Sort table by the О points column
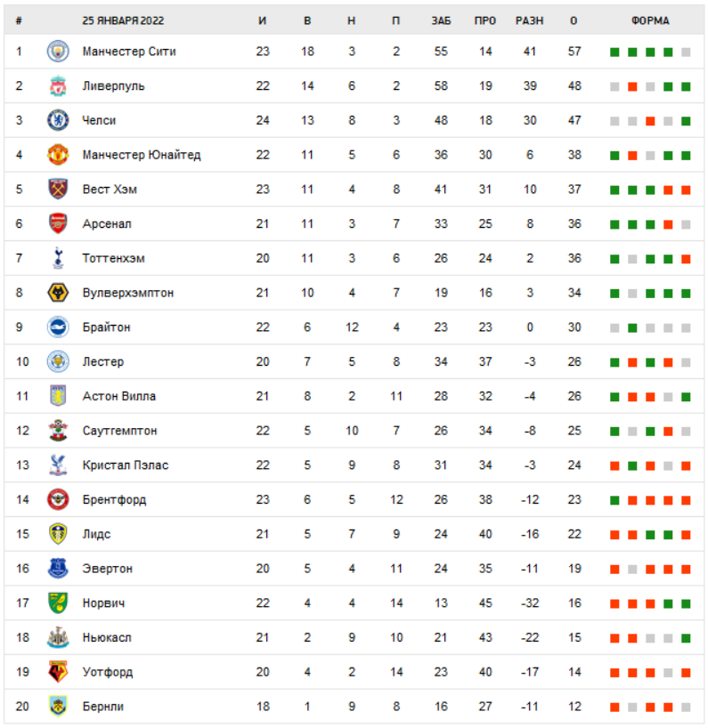Screen dimensions: 708x728 574,21
